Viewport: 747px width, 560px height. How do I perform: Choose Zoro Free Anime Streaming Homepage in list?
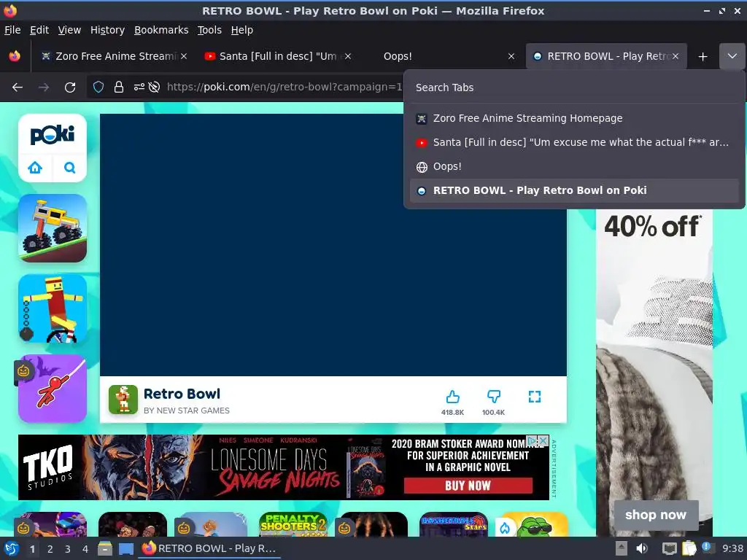pyautogui.click(x=574, y=118)
